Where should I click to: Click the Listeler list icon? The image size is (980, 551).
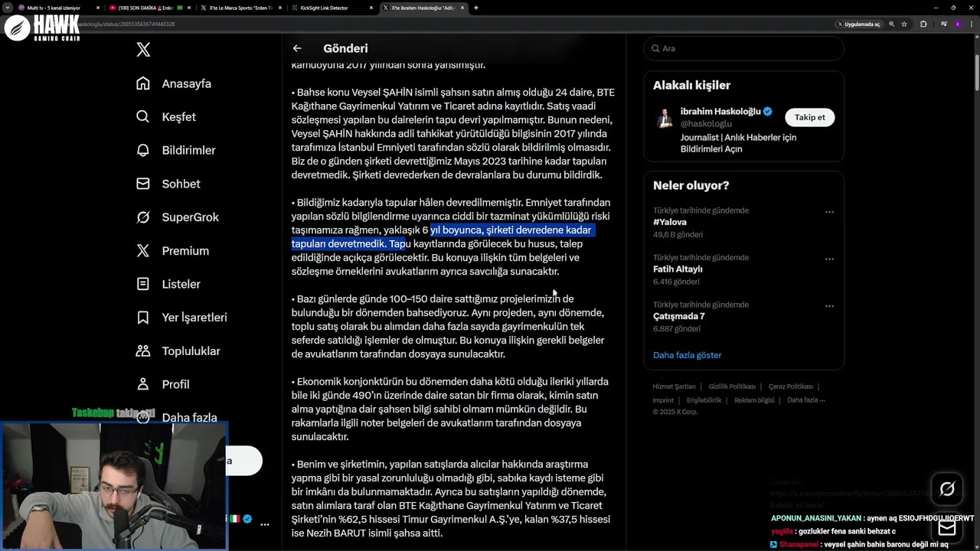[143, 284]
